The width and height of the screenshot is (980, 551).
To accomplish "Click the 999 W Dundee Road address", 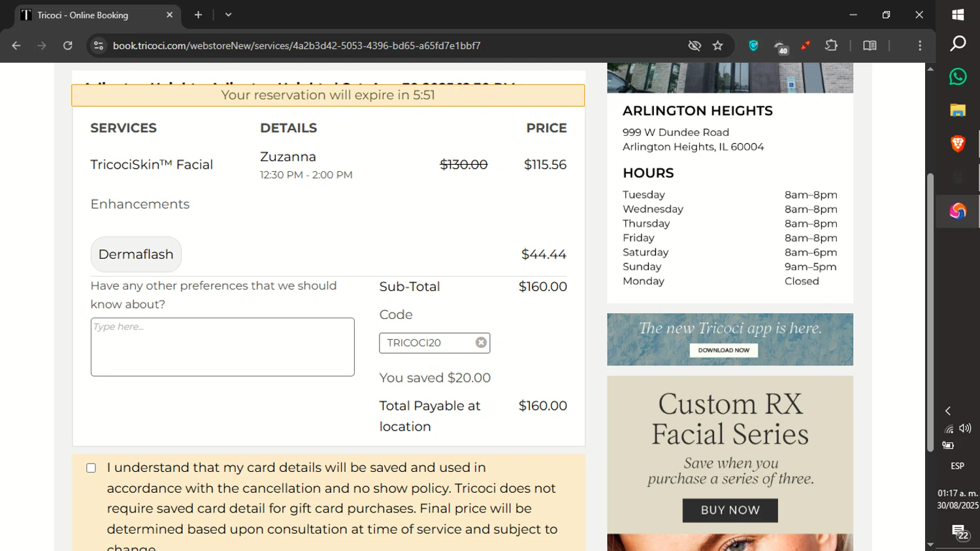I will [676, 133].
